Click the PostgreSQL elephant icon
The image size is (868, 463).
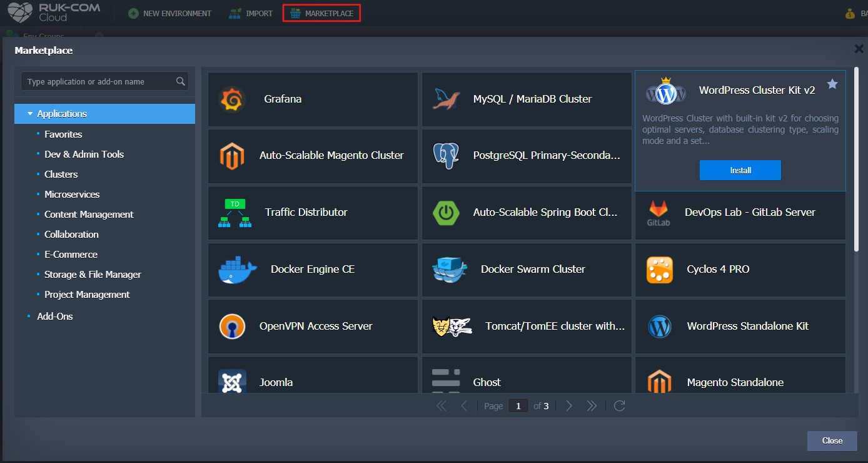(446, 156)
